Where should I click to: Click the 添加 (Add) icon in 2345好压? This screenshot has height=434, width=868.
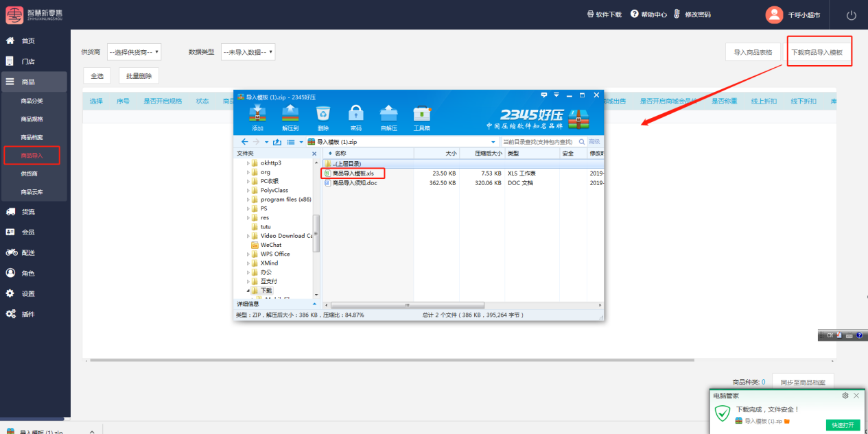point(257,113)
